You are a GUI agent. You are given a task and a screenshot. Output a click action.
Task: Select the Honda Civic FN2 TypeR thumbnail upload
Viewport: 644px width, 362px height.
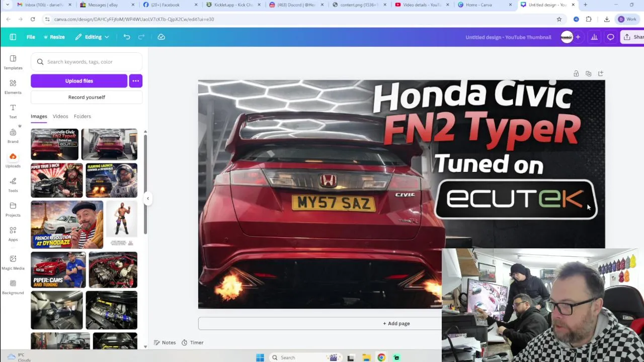point(54,144)
